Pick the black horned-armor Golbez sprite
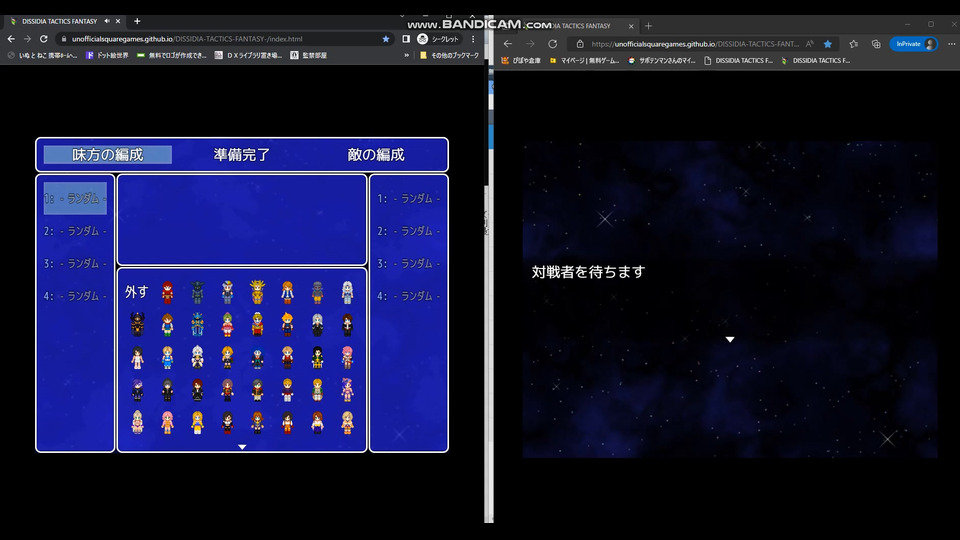 [x=137, y=325]
